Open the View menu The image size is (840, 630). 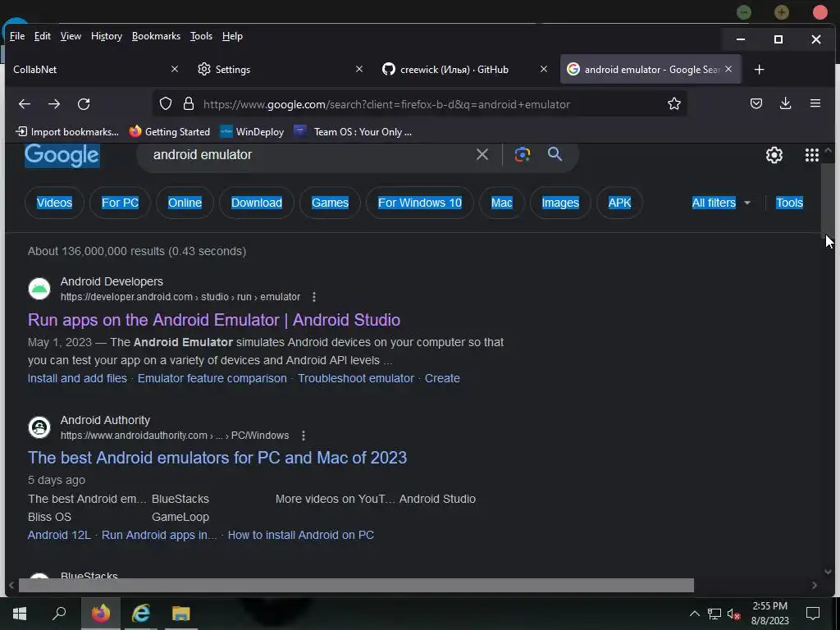71,36
